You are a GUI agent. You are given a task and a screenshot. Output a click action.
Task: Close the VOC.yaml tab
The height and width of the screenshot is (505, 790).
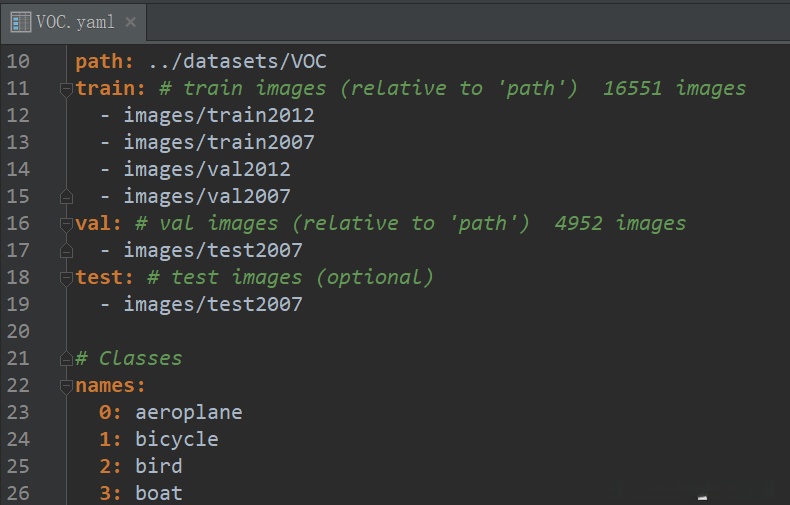pos(130,22)
